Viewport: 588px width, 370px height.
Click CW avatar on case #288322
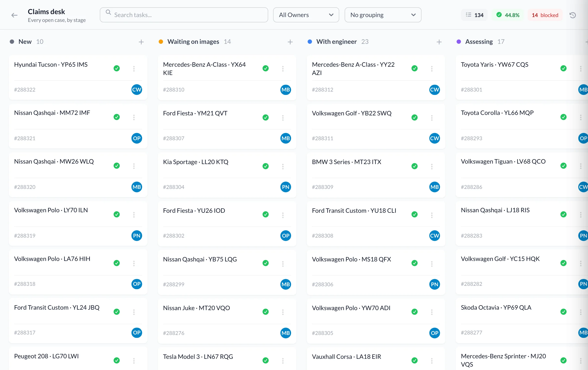coord(137,90)
